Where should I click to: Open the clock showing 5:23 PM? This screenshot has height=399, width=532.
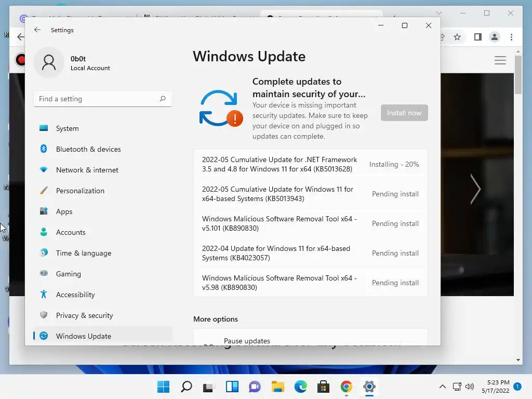pyautogui.click(x=495, y=387)
